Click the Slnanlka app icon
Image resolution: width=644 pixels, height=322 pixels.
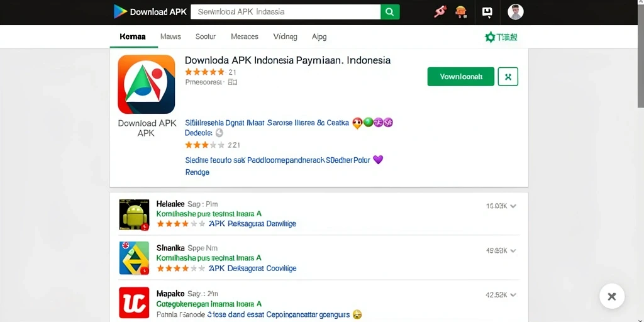tap(134, 258)
